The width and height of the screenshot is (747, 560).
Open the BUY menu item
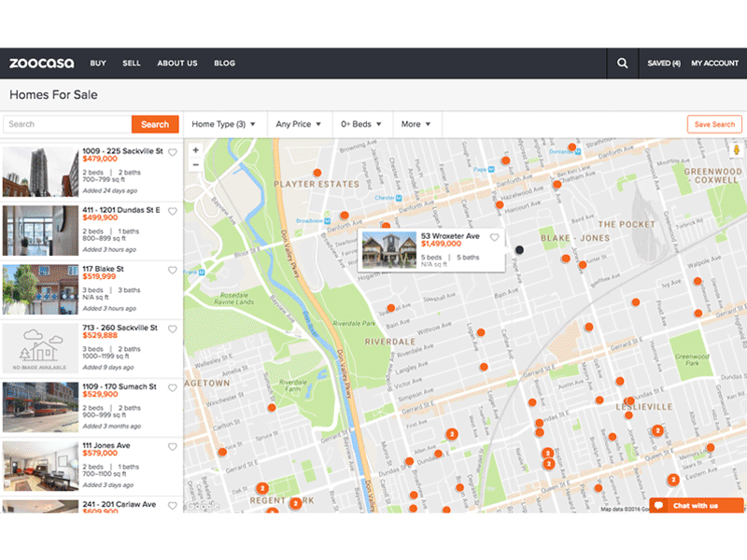tap(98, 63)
